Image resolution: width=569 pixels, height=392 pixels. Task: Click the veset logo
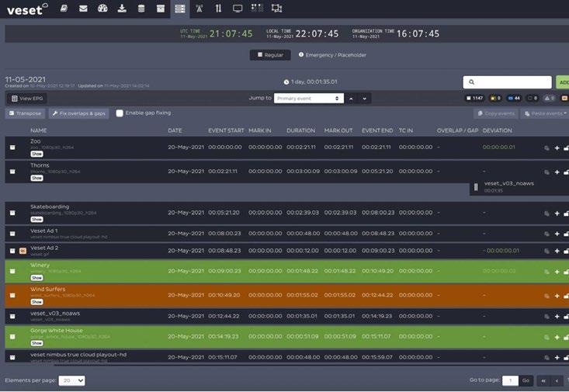coord(27,9)
